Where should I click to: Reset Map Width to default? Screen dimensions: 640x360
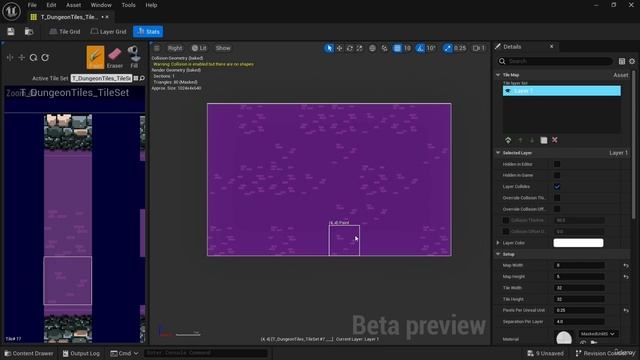coord(626,265)
